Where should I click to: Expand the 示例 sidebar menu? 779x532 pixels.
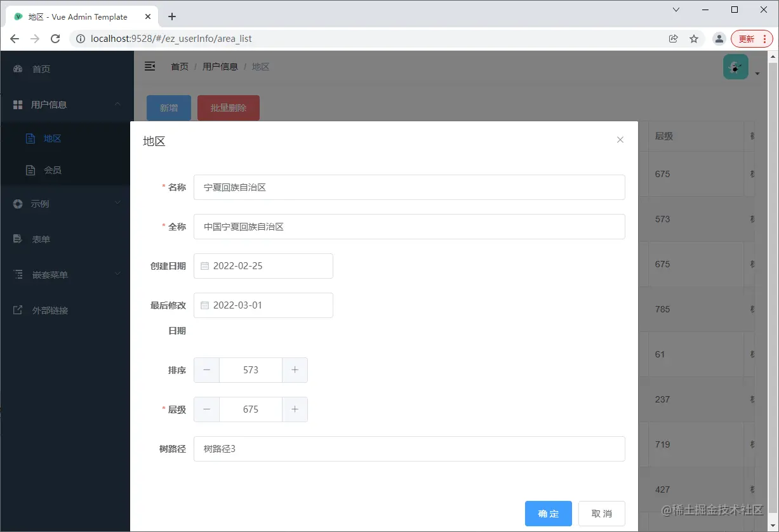pyautogui.click(x=67, y=204)
